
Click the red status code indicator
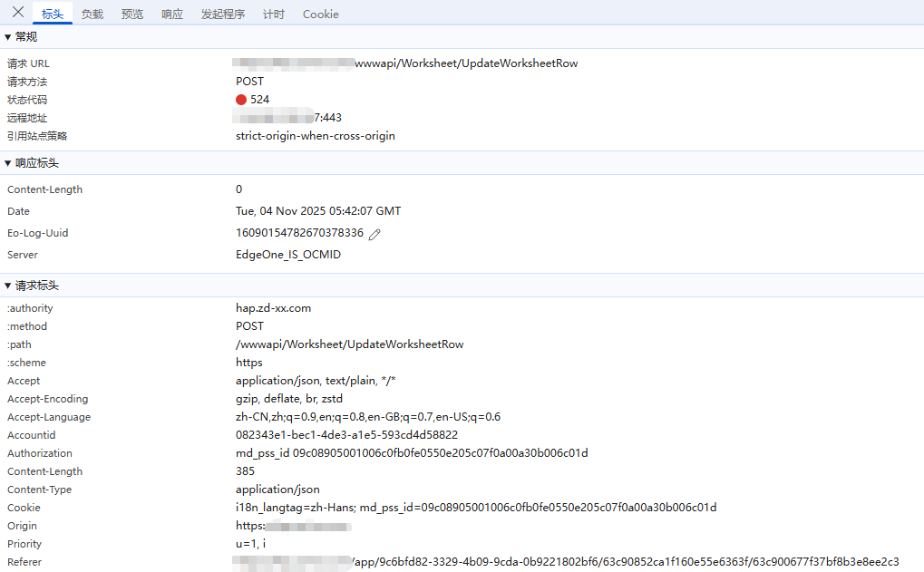coord(241,100)
